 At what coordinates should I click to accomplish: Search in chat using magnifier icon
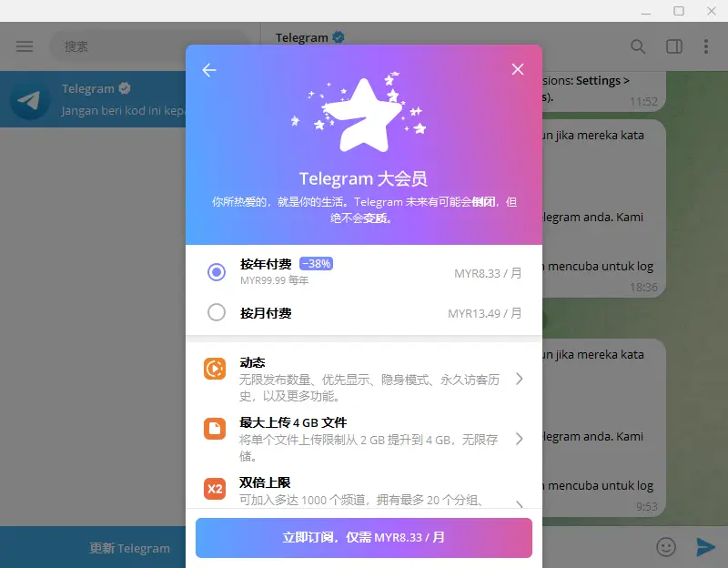(x=638, y=46)
